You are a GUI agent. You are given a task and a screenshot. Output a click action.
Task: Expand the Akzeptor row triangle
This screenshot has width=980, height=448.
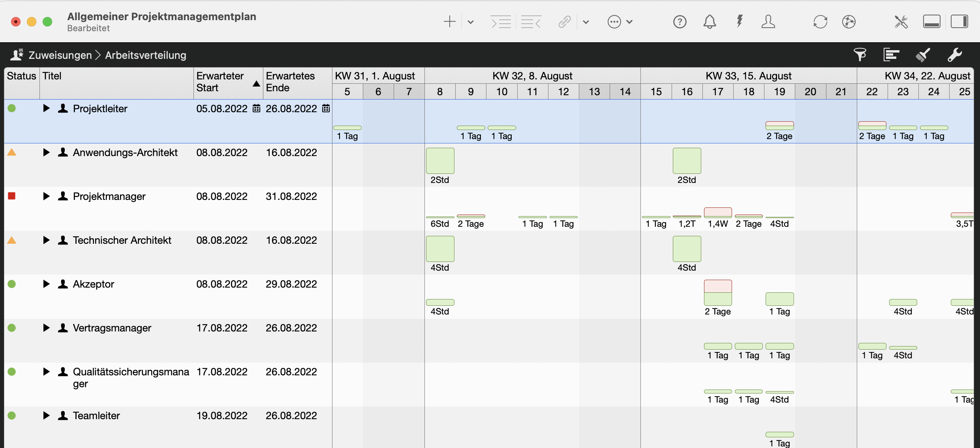coord(46,284)
